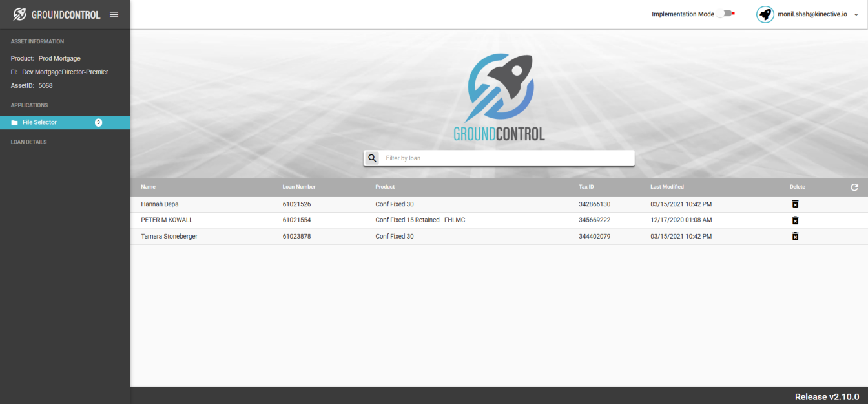Delete the PETER M KOWALL loan row
The image size is (868, 404).
[795, 220]
